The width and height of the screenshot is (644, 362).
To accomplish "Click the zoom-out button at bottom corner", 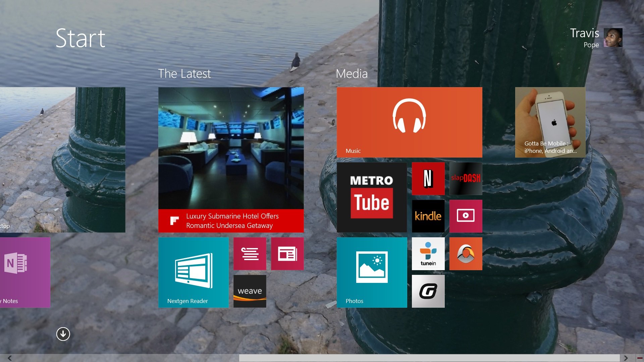I will point(640,358).
